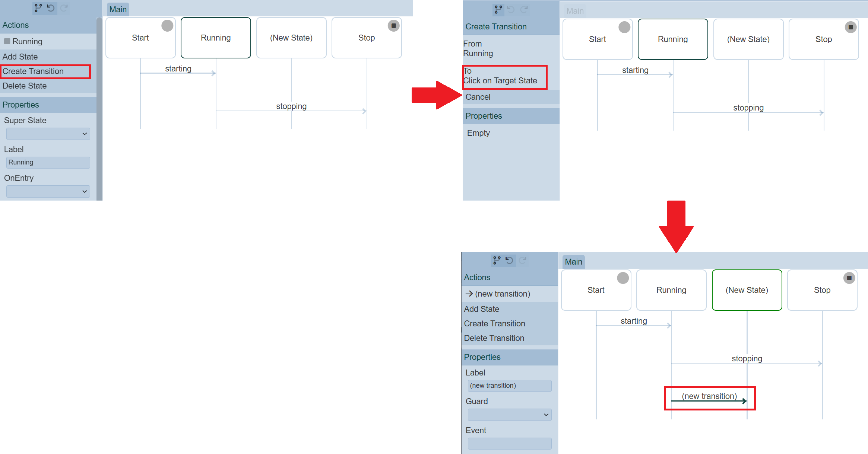Choose Delete Transition in the Actions list
Viewport: 868px width, 454px height.
coord(494,338)
